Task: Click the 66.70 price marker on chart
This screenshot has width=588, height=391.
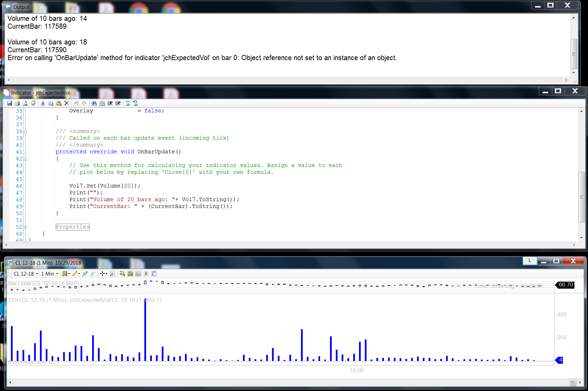Action: pyautogui.click(x=565, y=285)
